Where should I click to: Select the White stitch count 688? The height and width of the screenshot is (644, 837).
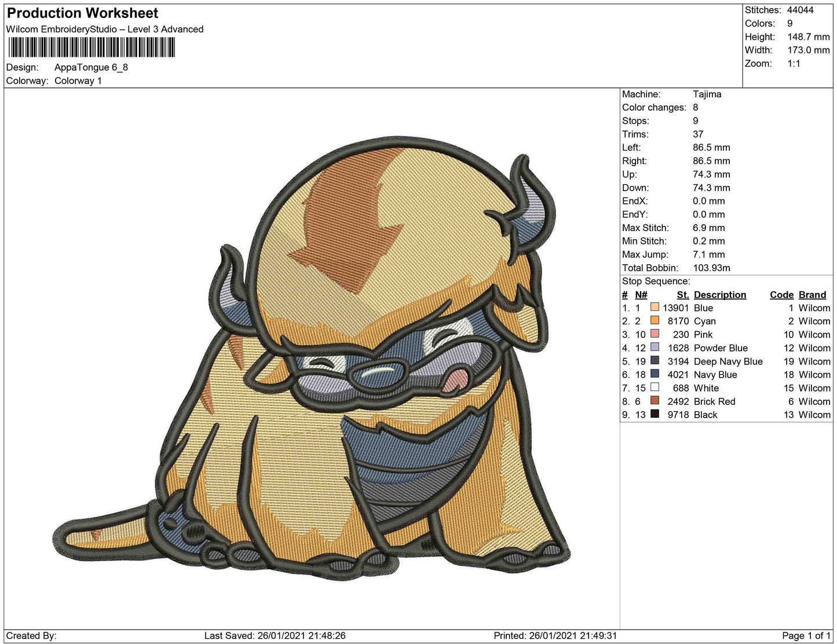click(681, 387)
